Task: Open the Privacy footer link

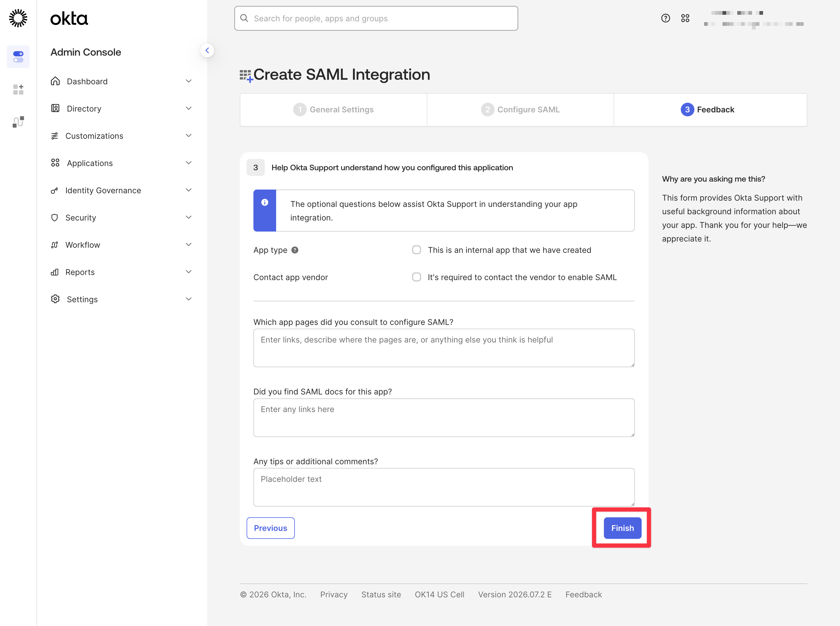Action: 334,595
